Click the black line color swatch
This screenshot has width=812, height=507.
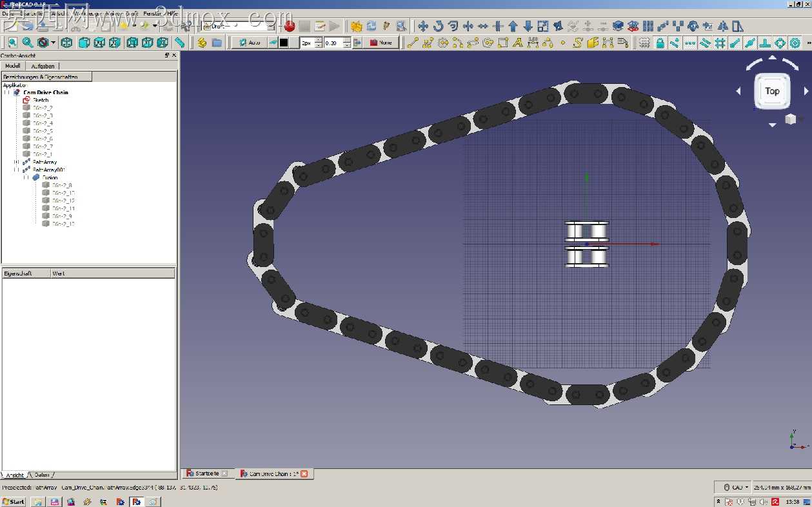click(284, 43)
